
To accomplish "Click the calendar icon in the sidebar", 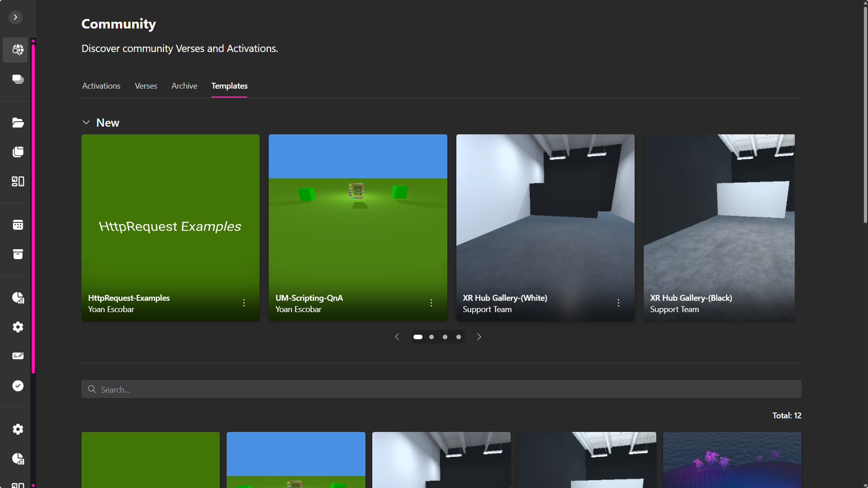I will pyautogui.click(x=18, y=225).
